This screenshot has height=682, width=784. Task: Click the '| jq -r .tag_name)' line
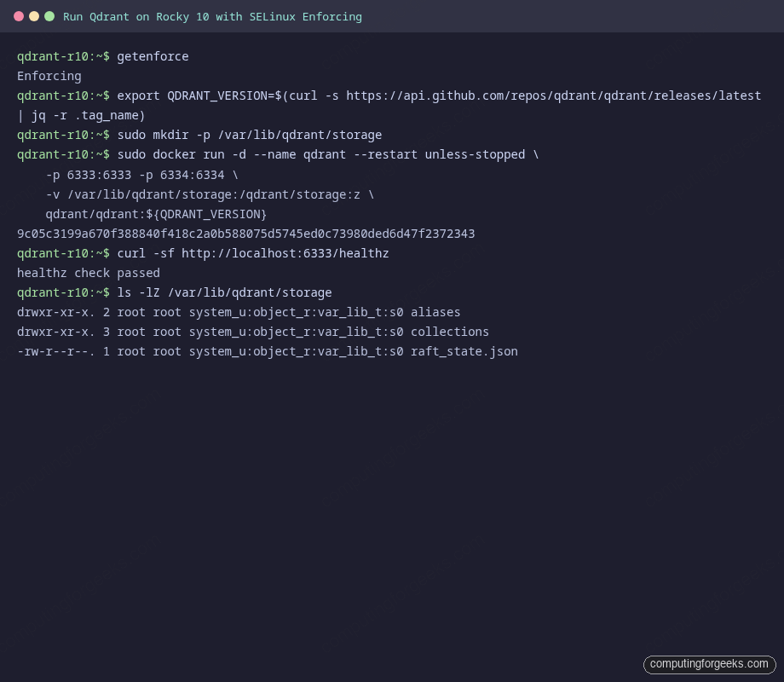[81, 116]
